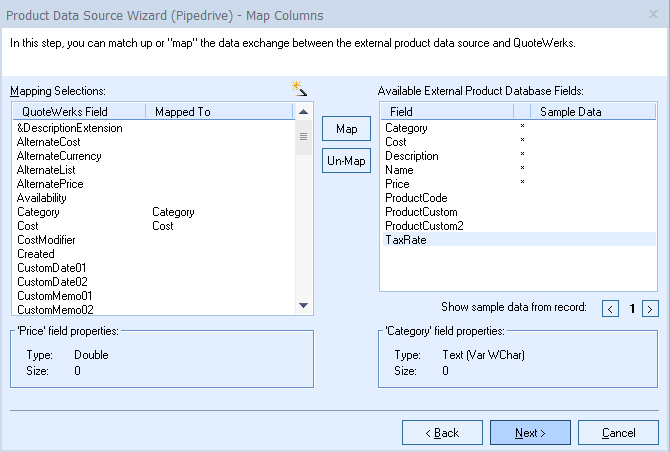Select the AlternateCurrency QuoteWerks field
The image size is (670, 452).
59,156
